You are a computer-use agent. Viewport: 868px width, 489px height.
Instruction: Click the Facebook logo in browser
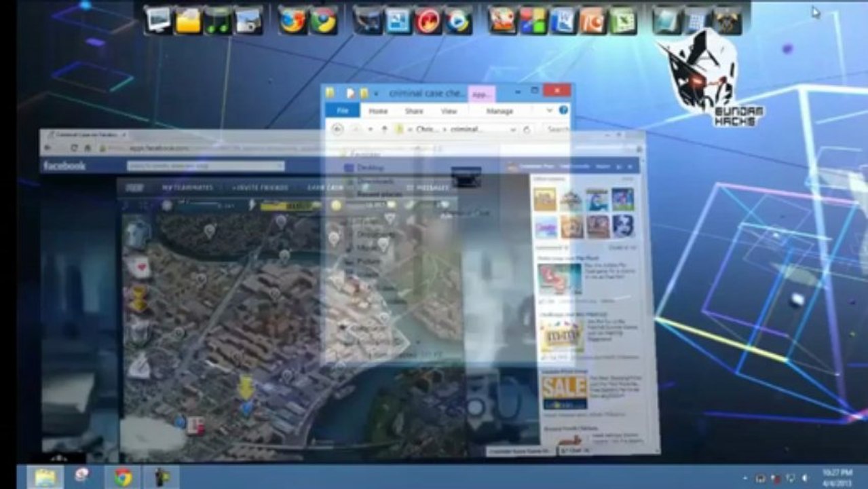click(64, 166)
